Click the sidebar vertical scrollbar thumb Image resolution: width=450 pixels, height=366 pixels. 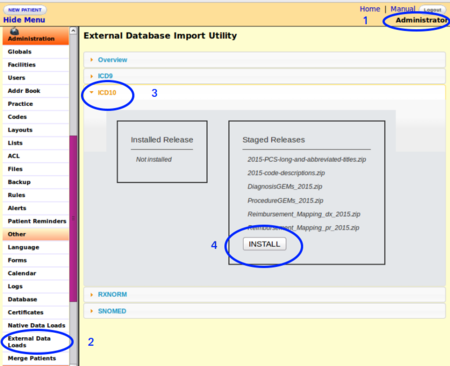click(x=73, y=218)
